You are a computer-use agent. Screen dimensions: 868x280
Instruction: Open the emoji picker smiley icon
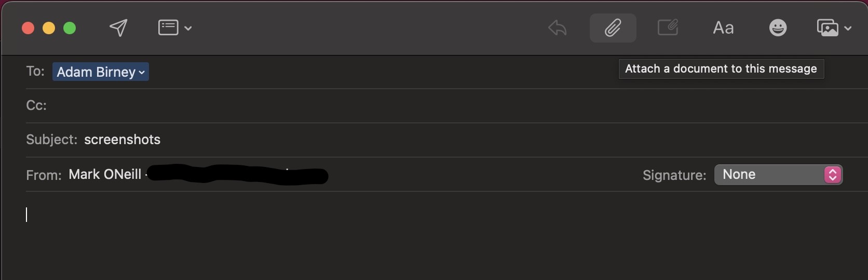pyautogui.click(x=778, y=27)
